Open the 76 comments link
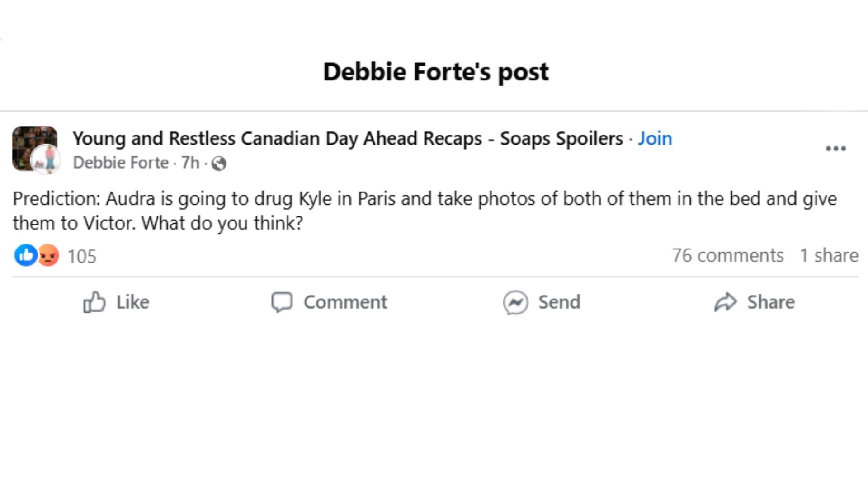This screenshot has height=488, width=868. click(x=727, y=255)
